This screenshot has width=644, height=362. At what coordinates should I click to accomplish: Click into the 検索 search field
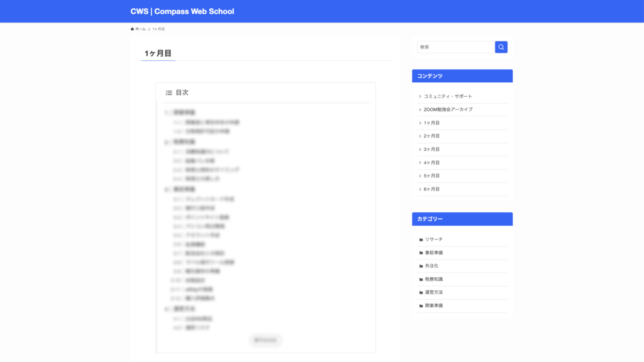(456, 47)
